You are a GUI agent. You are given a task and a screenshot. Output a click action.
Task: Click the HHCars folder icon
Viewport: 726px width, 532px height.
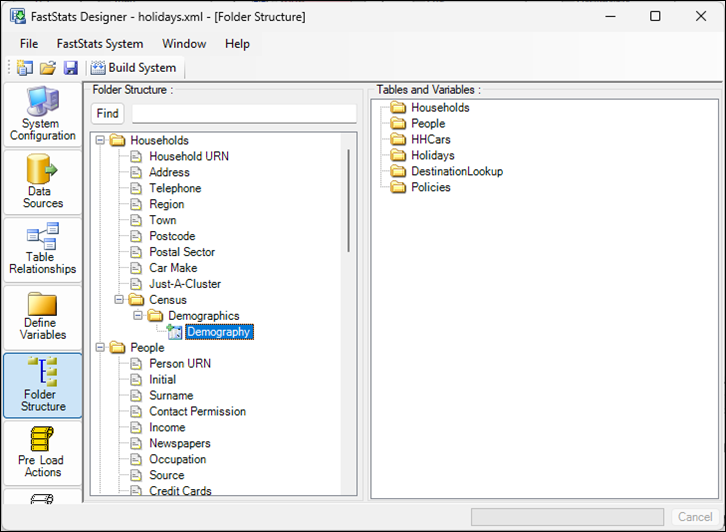tap(398, 139)
